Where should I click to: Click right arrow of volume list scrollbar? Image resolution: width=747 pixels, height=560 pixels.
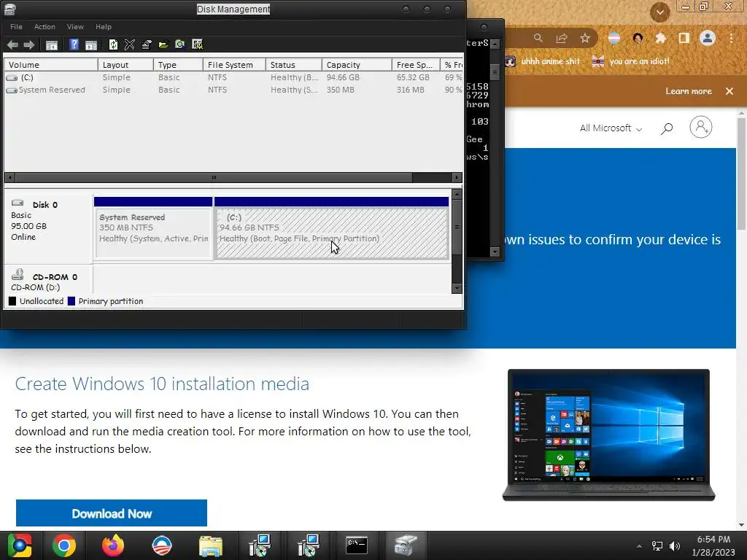point(457,178)
